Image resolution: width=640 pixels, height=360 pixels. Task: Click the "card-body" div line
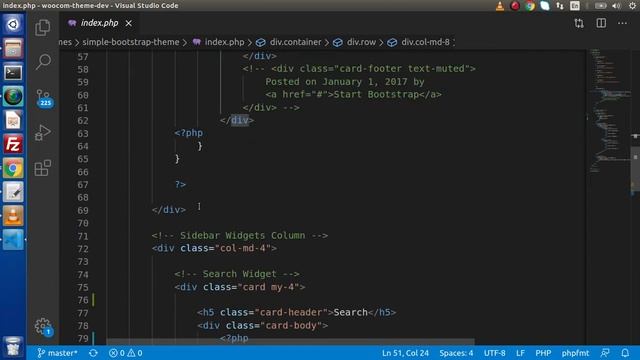[262, 325]
